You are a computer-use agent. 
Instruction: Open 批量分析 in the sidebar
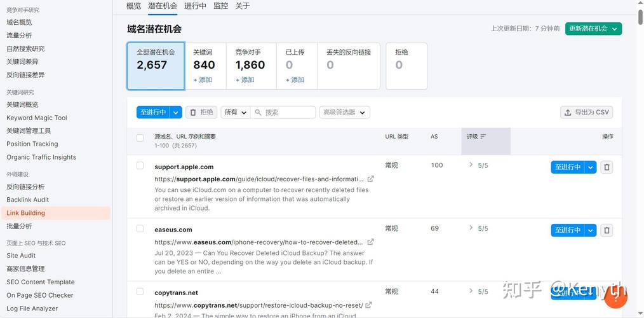[19, 226]
